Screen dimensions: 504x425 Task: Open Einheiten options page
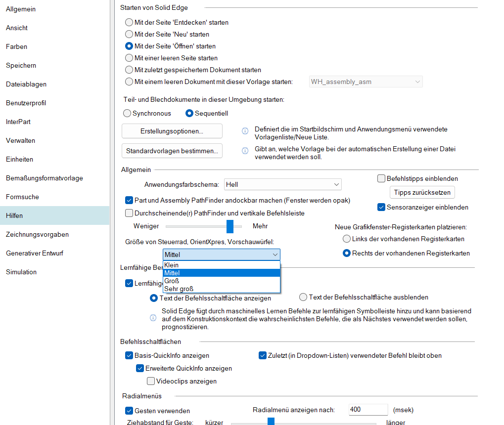54,159
